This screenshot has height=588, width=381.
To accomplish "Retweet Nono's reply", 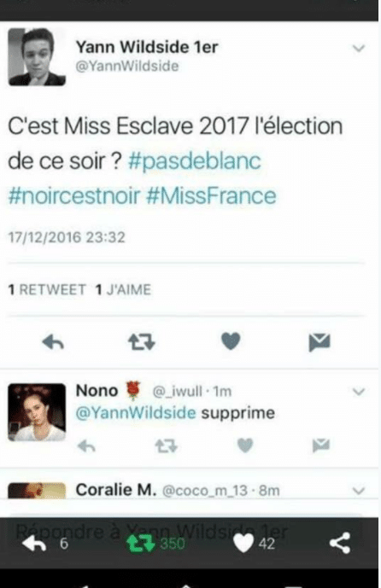I will click(166, 445).
